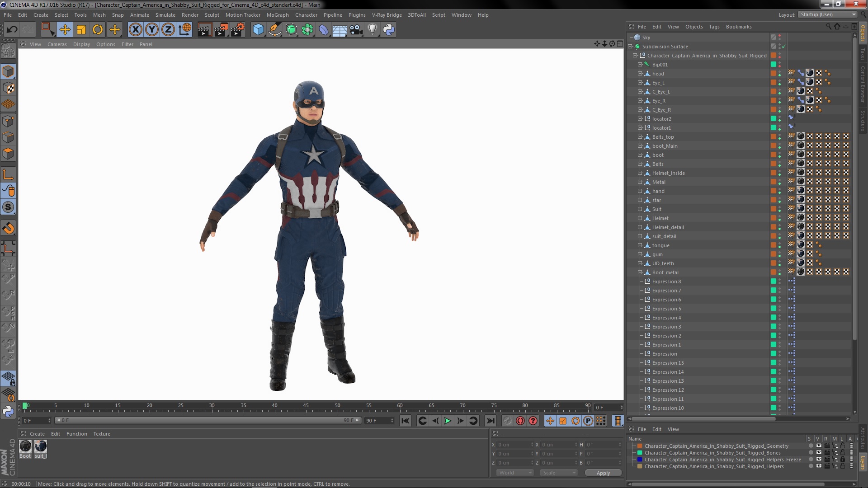Toggle Subdivision Surface enable checkmark
Screen dimensions: 868x488
coord(783,47)
